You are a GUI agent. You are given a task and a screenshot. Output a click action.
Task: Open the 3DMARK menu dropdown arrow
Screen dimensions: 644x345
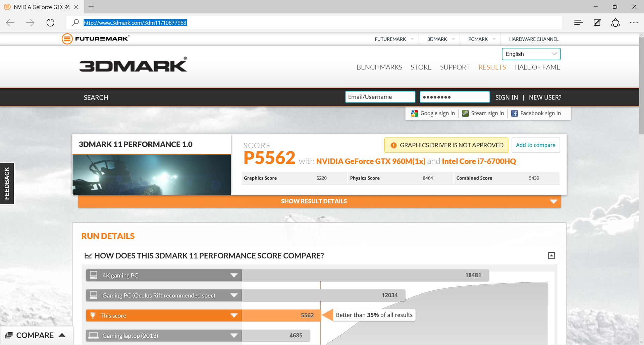click(x=453, y=39)
